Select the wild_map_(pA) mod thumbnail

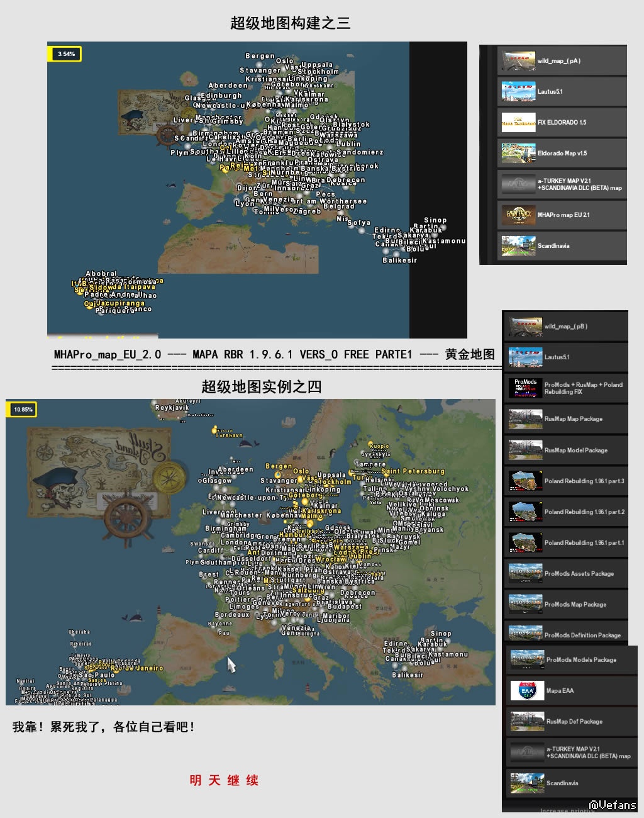coord(518,61)
